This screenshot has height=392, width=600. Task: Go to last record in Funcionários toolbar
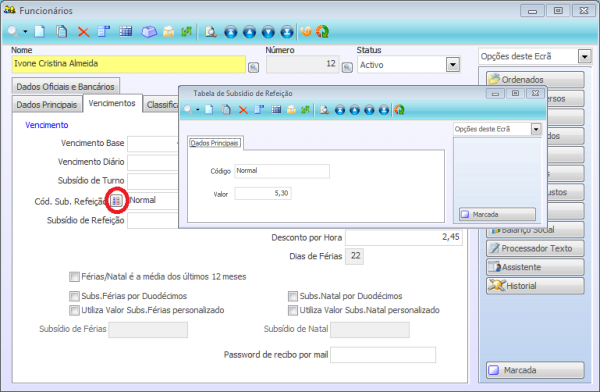pyautogui.click(x=287, y=32)
